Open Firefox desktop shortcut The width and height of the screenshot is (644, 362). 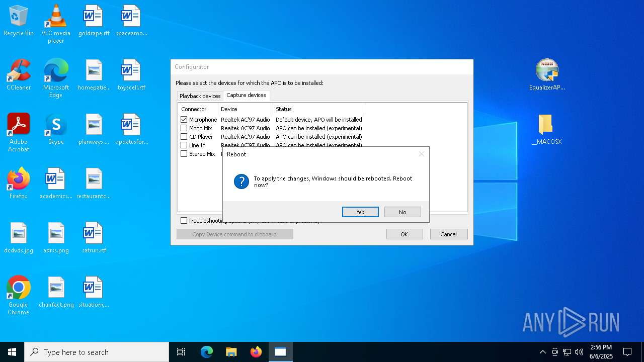19,184
